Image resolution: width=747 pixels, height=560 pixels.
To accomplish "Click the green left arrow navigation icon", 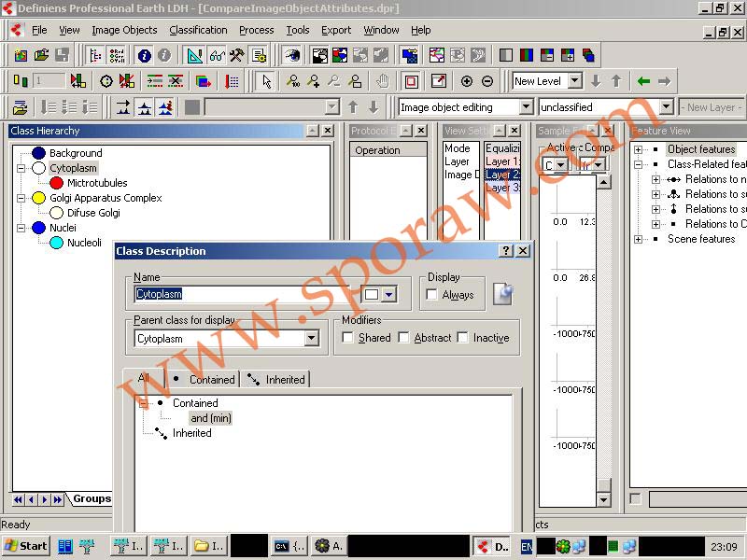I will tap(643, 81).
